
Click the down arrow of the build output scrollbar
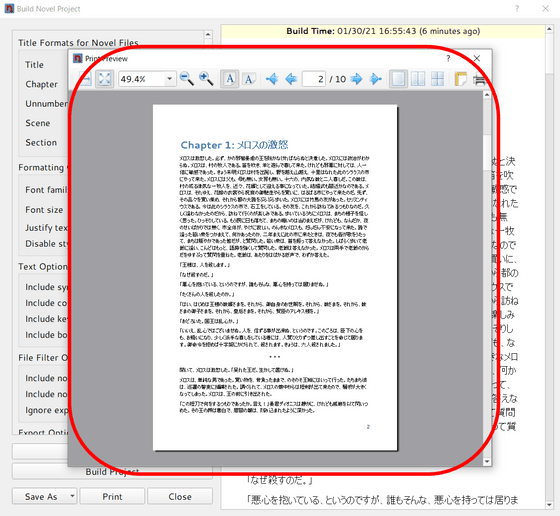tap(549, 505)
